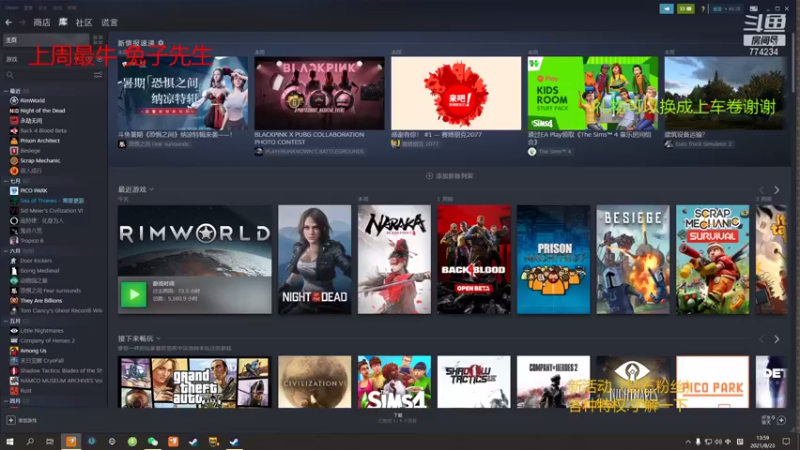Open the Grand Theft Auto V cover
Image resolution: width=800 pixels, height=450 pixels.
(194, 382)
